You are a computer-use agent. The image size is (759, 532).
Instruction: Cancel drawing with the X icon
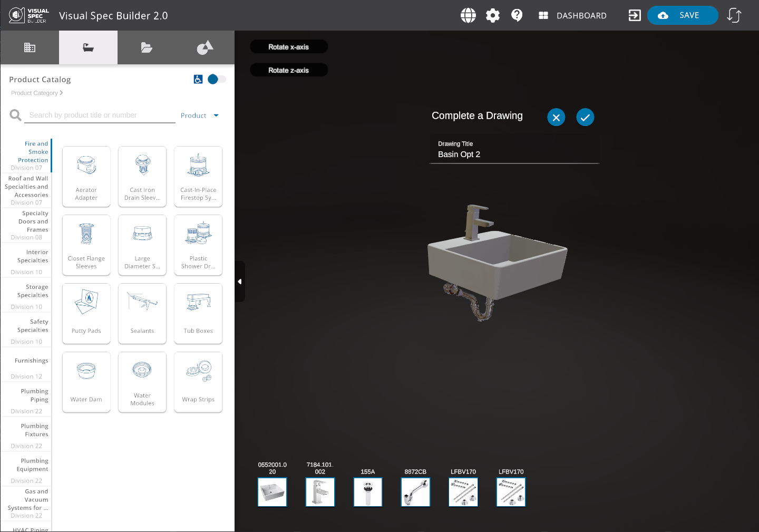556,117
